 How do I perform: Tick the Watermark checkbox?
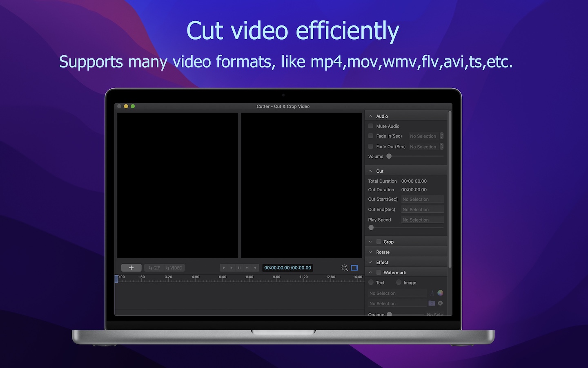pos(379,272)
